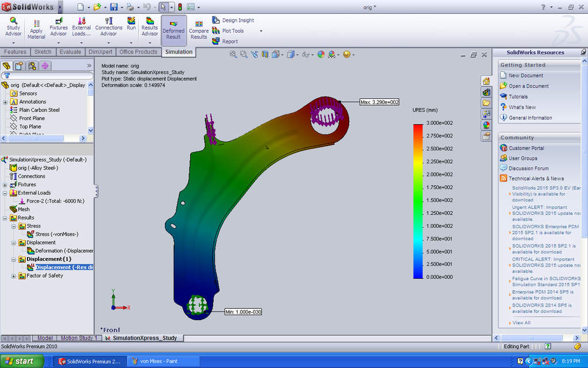Click Compare Results
The height and width of the screenshot is (368, 588).
[x=199, y=30]
